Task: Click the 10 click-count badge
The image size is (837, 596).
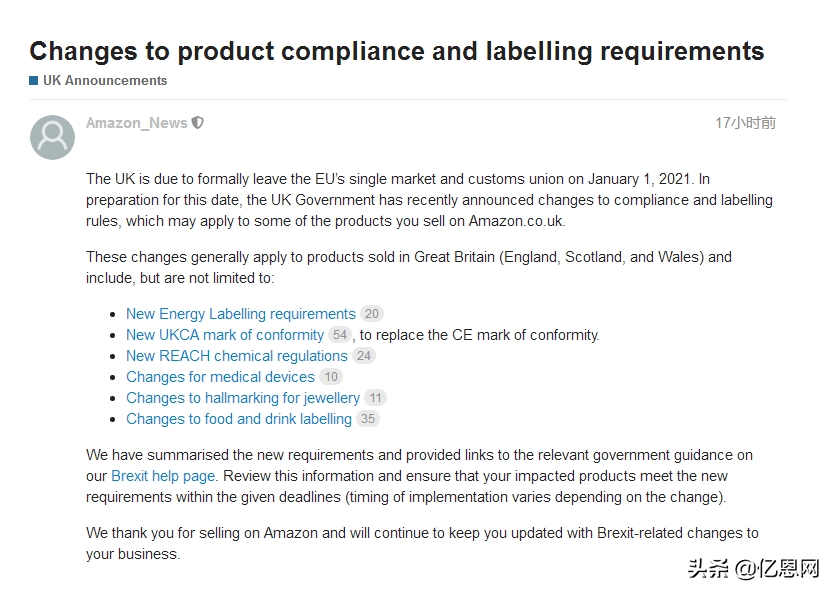Action: pos(331,377)
